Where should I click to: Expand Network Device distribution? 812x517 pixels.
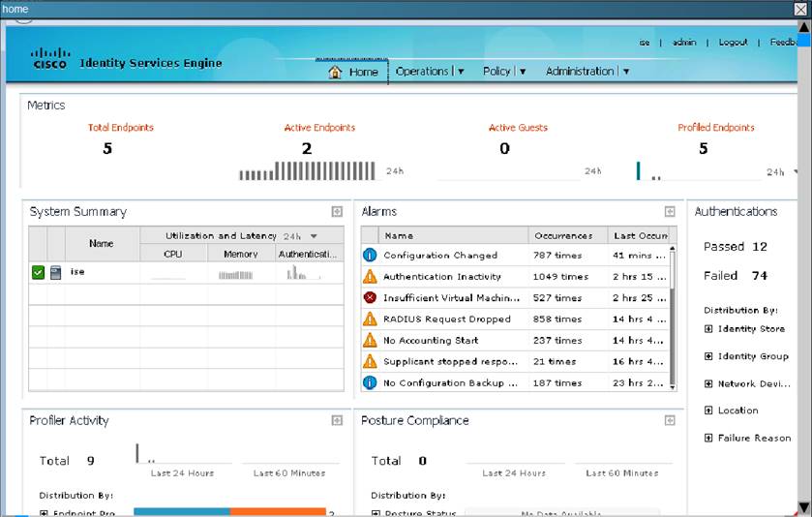pyautogui.click(x=708, y=384)
